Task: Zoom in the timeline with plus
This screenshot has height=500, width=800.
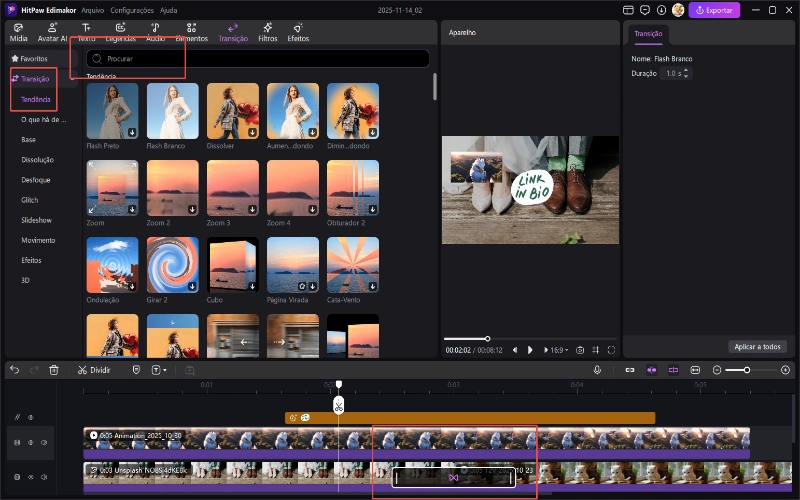Action: [785, 370]
